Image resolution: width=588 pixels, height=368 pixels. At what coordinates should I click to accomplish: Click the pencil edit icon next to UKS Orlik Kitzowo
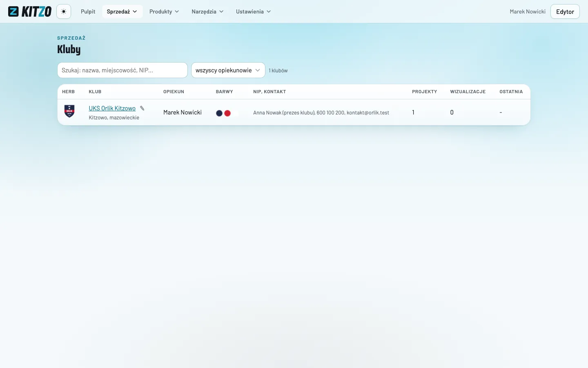coord(142,108)
